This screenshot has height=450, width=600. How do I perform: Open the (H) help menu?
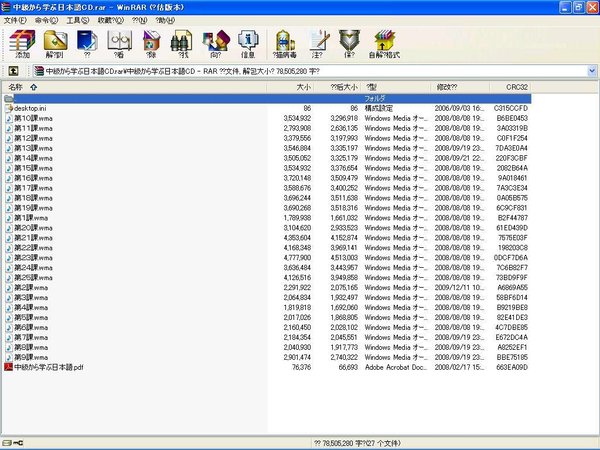(165, 20)
